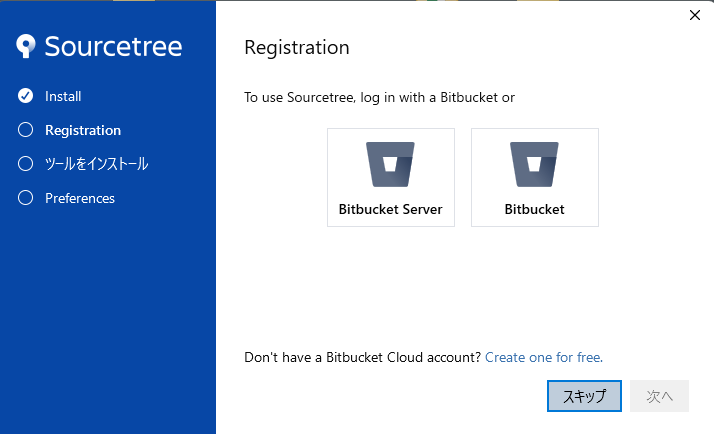
Task: Go to ツールをインストール step label
Action: coord(97,164)
